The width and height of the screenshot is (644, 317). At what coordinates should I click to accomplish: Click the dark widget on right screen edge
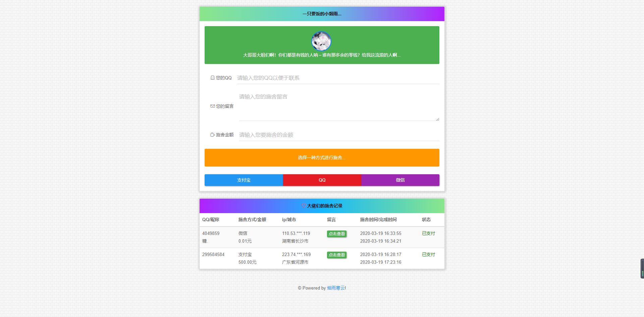coord(642,268)
